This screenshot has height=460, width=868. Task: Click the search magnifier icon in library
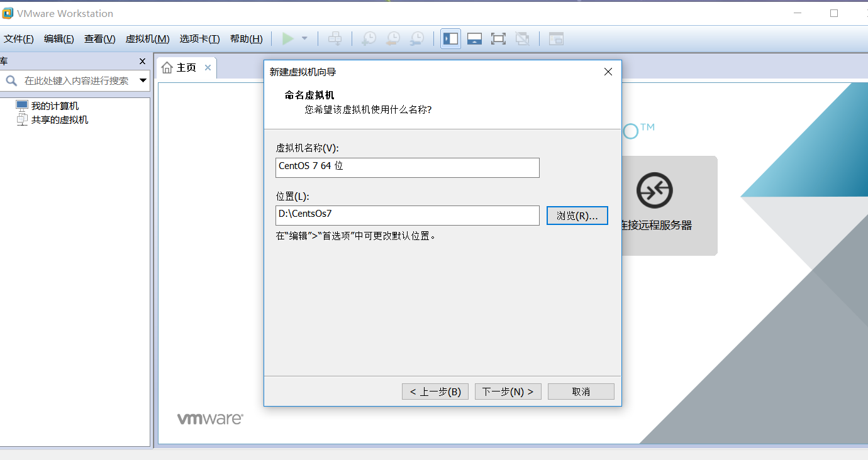click(x=11, y=80)
